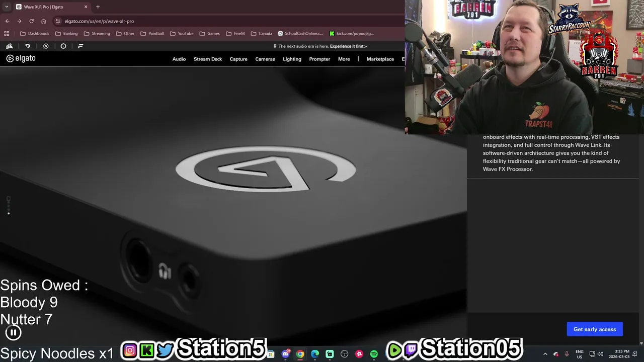644x362 pixels.
Task: Open the Cameras menu
Action: point(265,59)
